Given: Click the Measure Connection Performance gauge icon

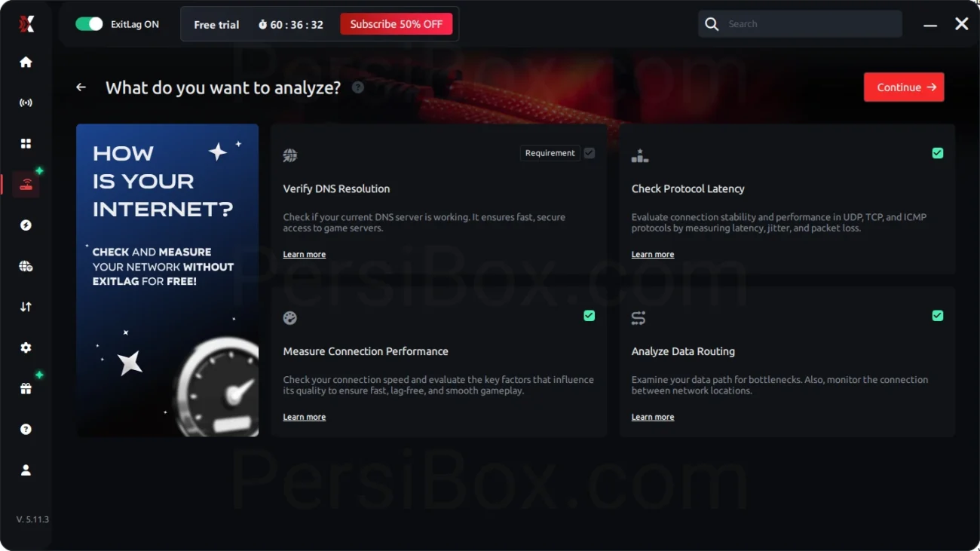Looking at the screenshot, I should click(x=290, y=318).
